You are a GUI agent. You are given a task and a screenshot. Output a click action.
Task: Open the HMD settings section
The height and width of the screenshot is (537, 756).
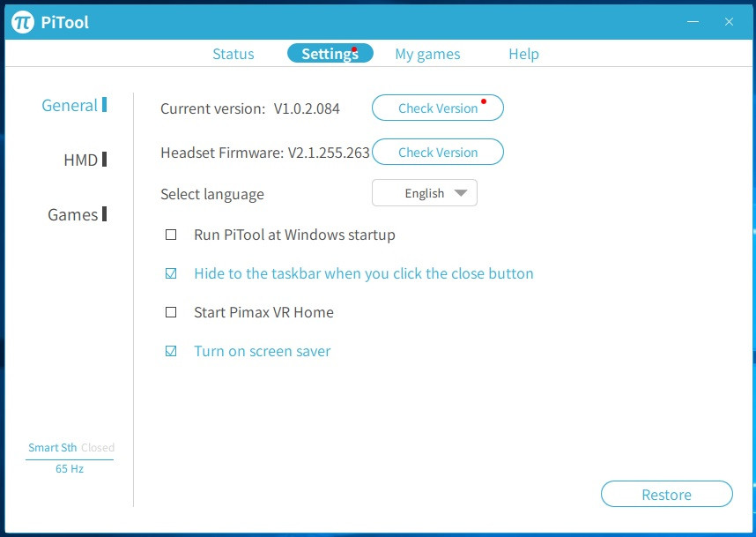click(85, 160)
